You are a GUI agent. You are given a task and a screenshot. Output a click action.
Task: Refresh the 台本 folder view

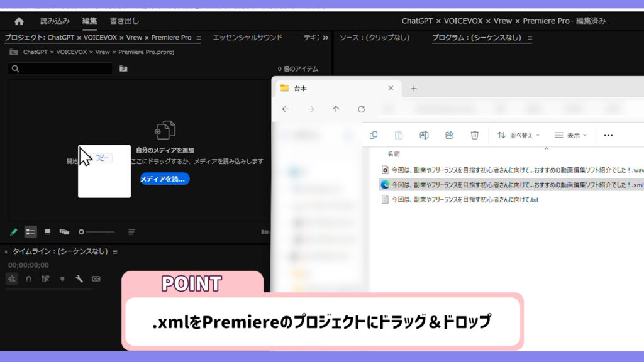tap(362, 109)
